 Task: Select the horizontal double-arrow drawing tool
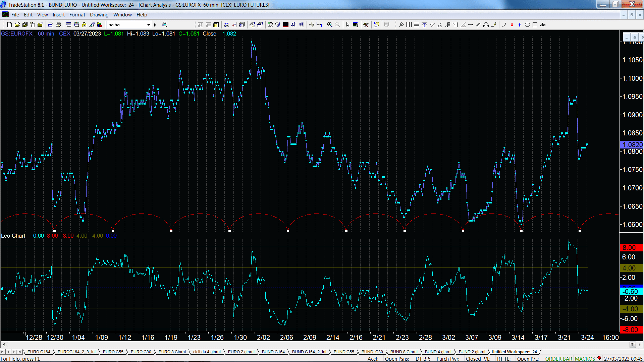point(471,25)
